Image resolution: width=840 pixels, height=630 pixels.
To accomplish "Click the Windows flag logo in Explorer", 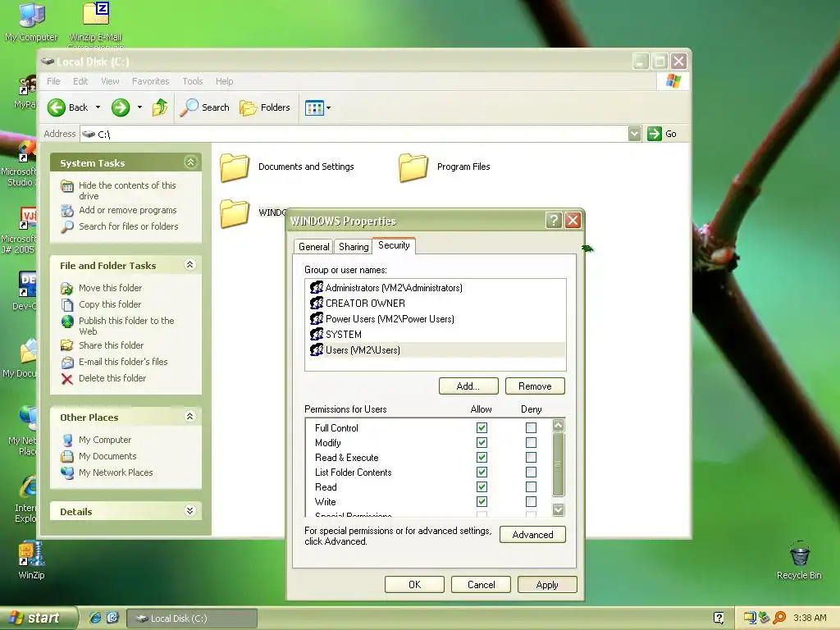I will [673, 81].
